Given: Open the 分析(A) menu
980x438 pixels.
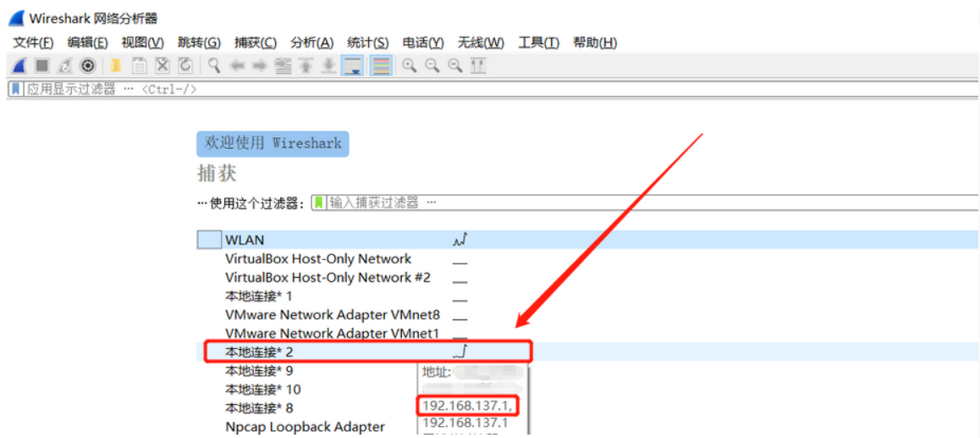Looking at the screenshot, I should (x=312, y=42).
